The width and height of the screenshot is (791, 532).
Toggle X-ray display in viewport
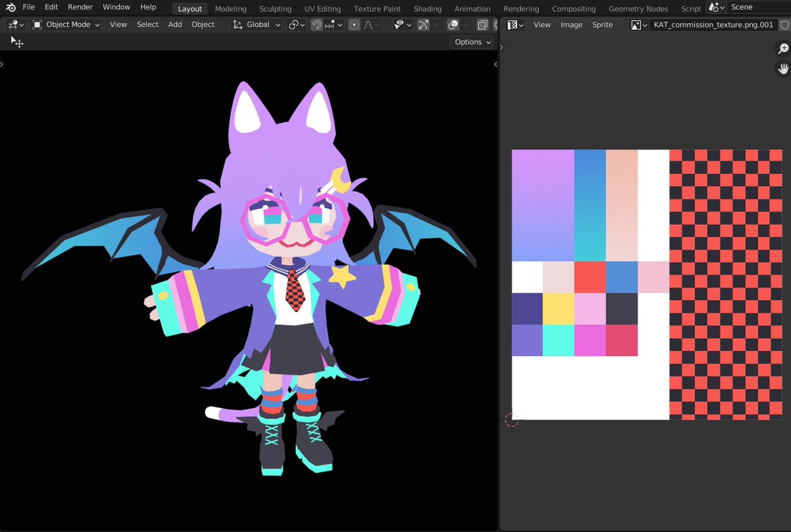coord(483,24)
